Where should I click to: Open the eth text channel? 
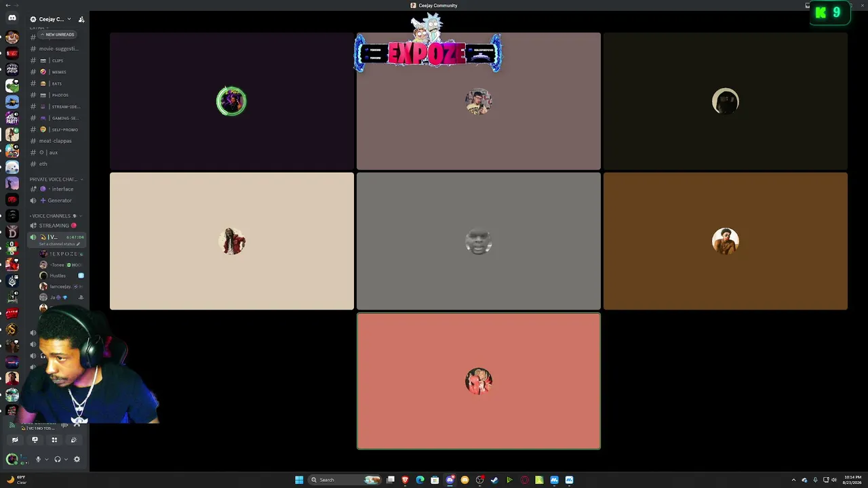pyautogui.click(x=57, y=164)
